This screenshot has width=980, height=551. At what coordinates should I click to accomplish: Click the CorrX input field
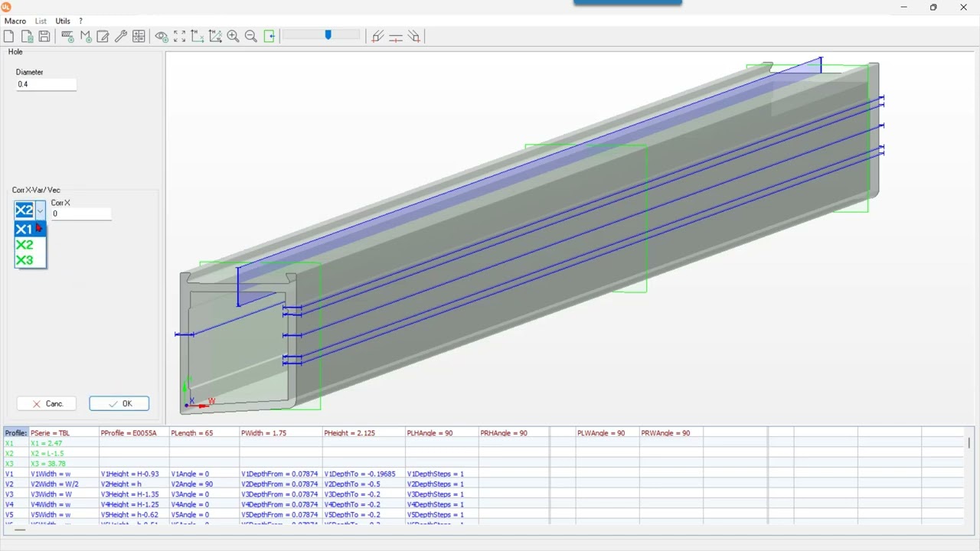coord(81,214)
